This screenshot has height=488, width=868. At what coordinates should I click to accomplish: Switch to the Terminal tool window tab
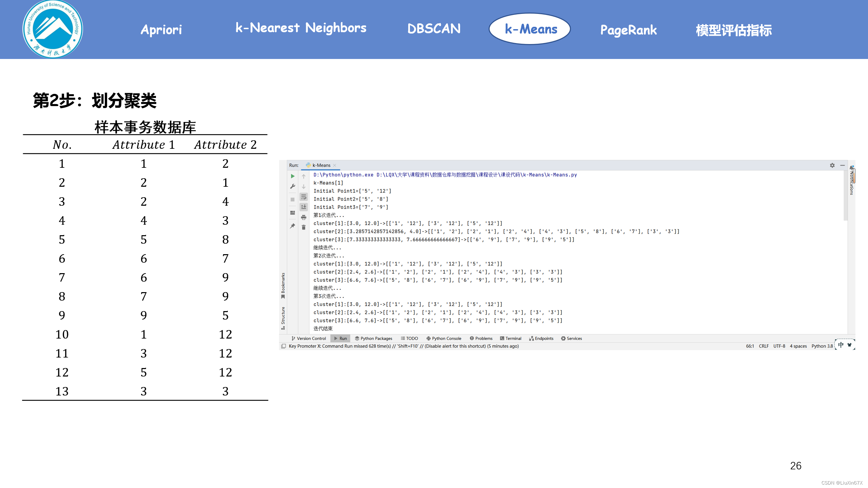tap(511, 338)
